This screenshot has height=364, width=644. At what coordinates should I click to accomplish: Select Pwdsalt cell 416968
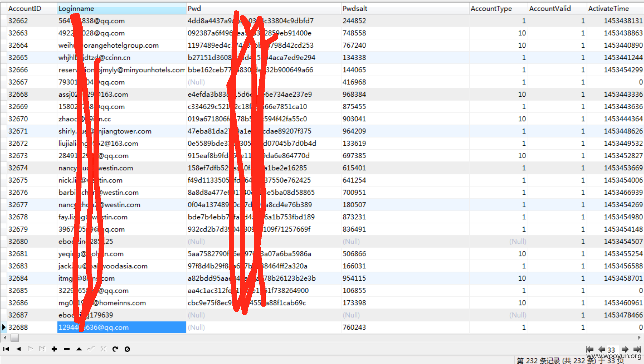[x=405, y=82]
